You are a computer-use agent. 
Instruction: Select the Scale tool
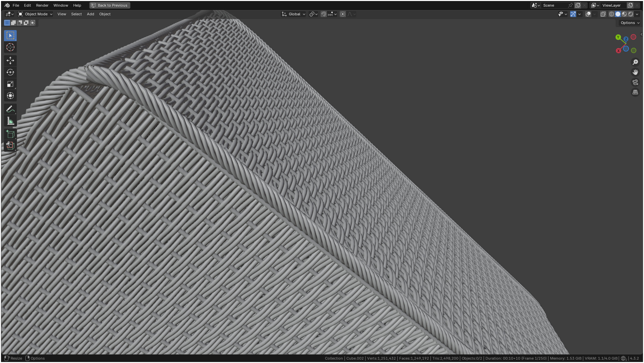pos(10,84)
